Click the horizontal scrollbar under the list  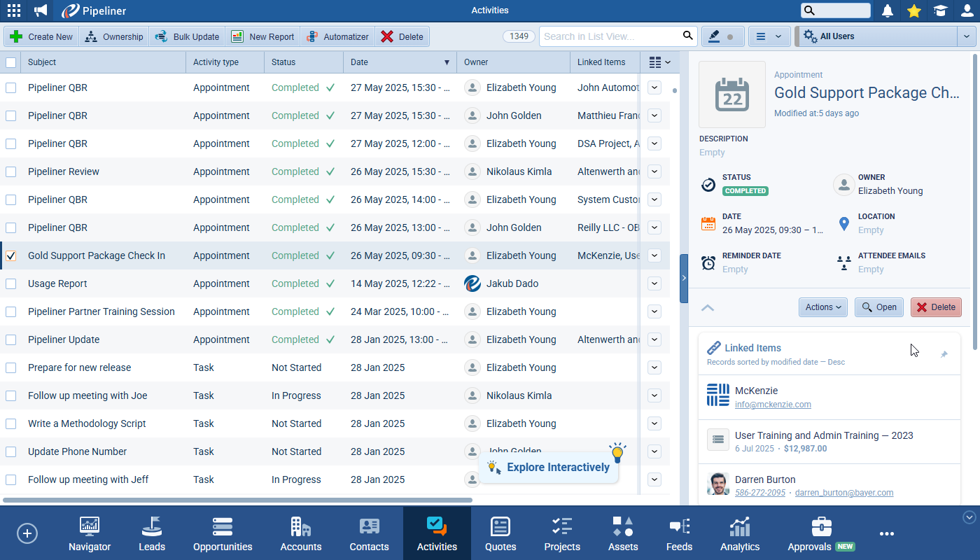pyautogui.click(x=238, y=500)
